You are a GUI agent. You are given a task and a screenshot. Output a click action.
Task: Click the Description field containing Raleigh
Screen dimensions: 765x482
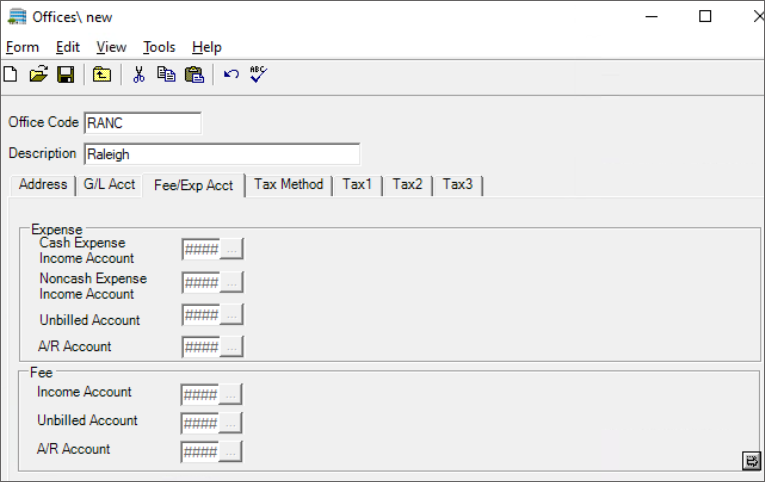pos(221,154)
